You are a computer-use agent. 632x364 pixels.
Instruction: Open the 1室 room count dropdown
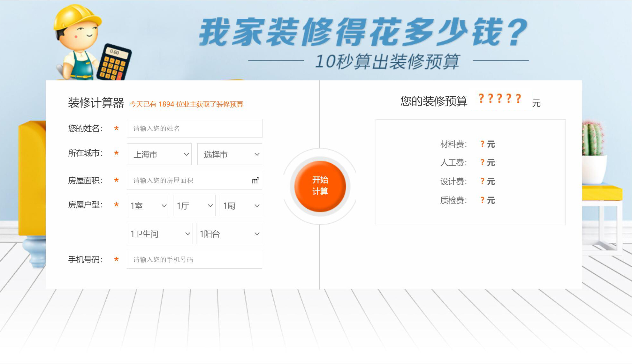(x=148, y=206)
